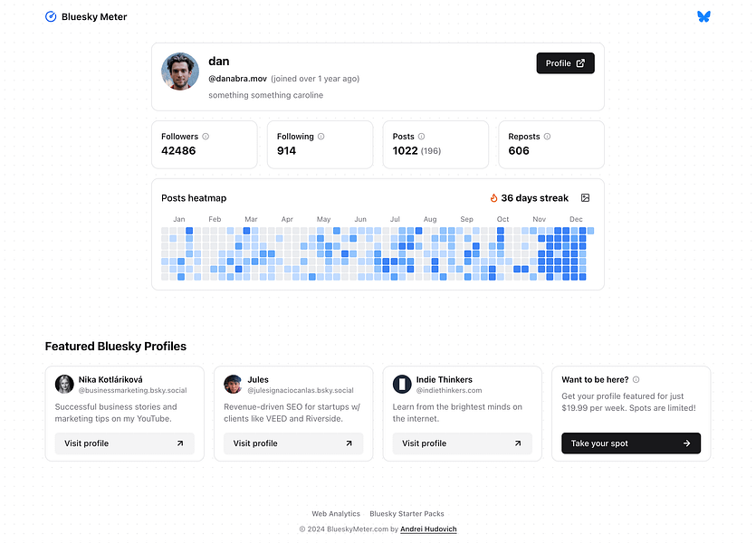Click Nika Kotláriková's avatar thumbnail
Screen dimensions: 756x543
64,385
